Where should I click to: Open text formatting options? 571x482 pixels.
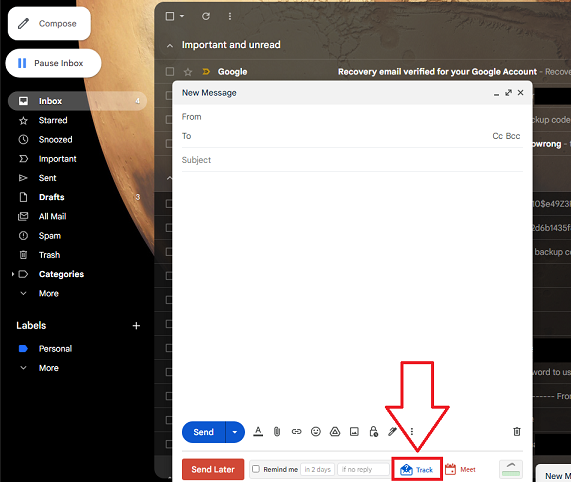[x=258, y=432]
